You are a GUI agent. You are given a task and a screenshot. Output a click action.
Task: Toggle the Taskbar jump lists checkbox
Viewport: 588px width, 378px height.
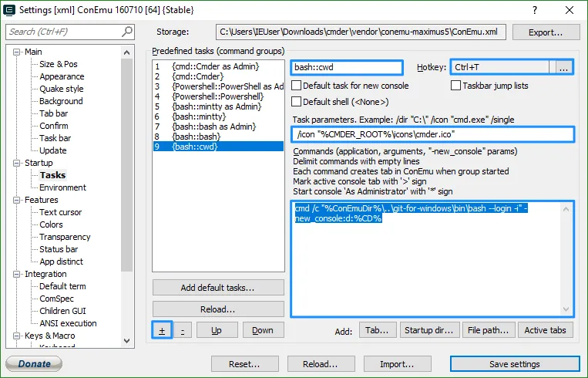(x=456, y=86)
